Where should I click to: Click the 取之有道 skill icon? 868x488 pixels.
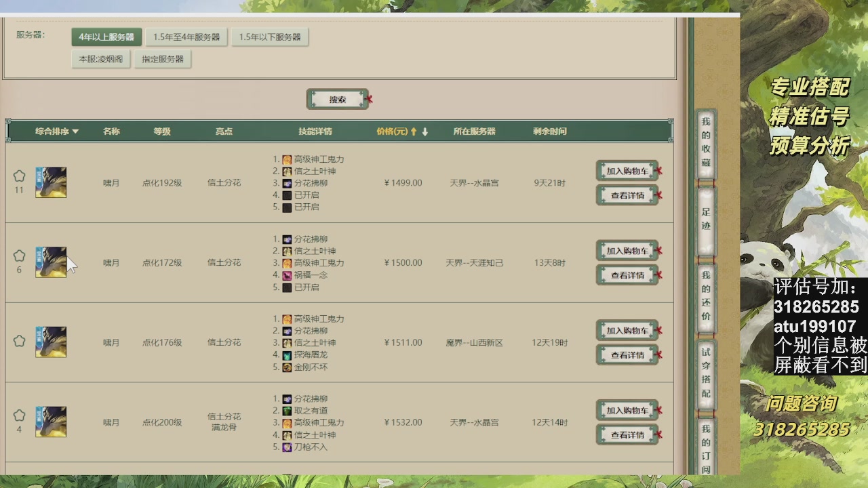coord(287,411)
